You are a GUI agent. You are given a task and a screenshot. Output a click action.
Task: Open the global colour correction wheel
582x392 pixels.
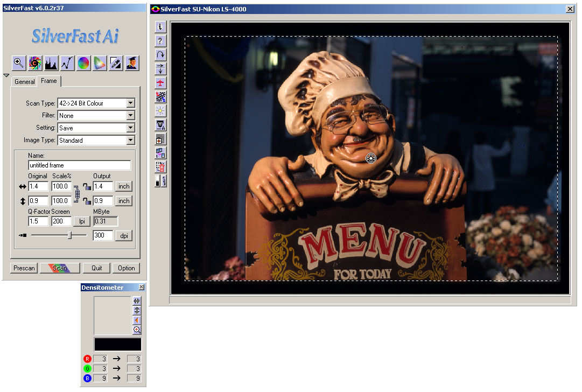pos(83,63)
